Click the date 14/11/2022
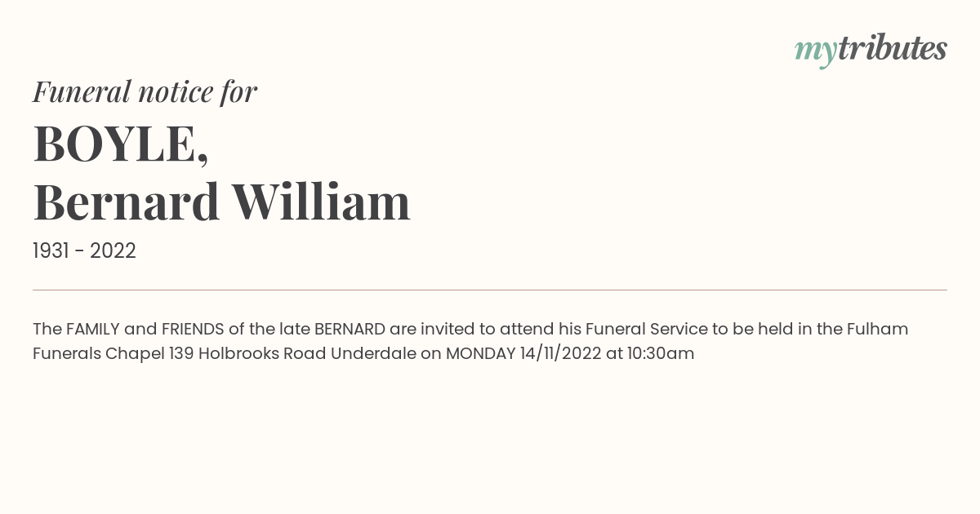 tap(560, 354)
